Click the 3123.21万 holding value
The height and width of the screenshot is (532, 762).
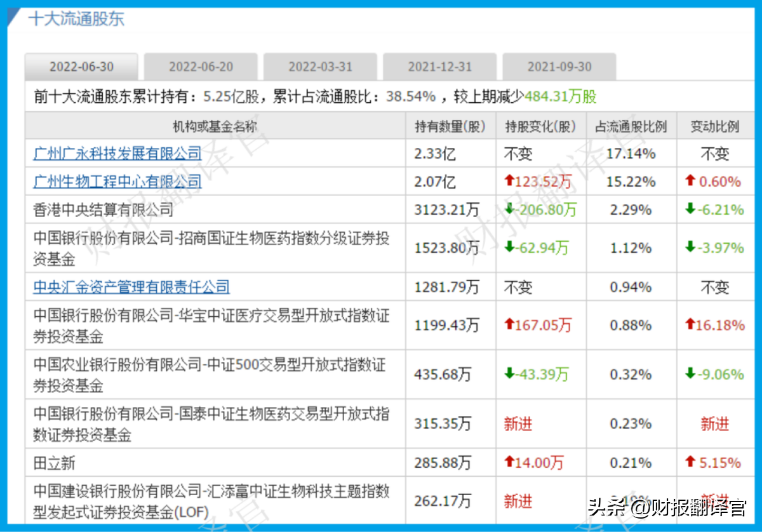click(447, 209)
